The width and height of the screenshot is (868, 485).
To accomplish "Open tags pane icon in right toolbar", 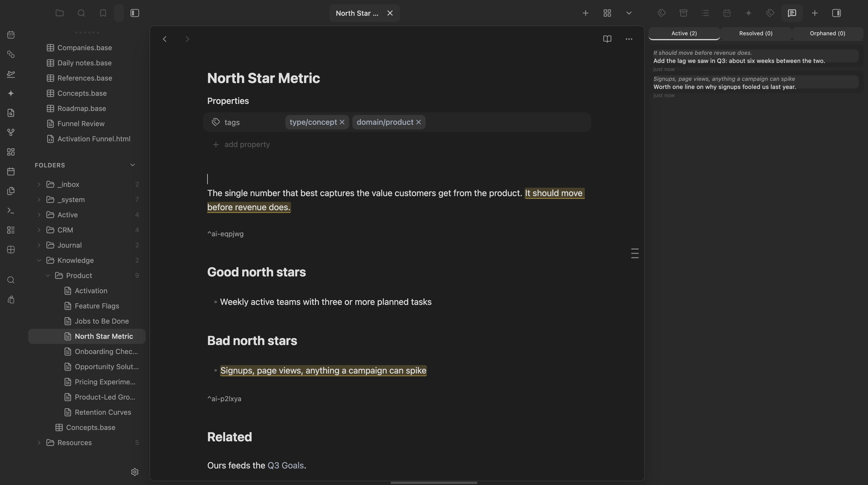I will point(662,13).
